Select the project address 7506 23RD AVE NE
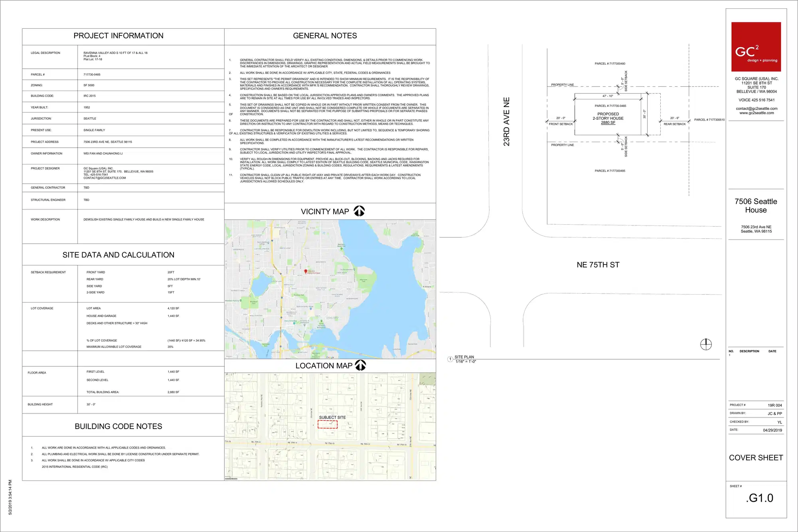 [x=108, y=142]
